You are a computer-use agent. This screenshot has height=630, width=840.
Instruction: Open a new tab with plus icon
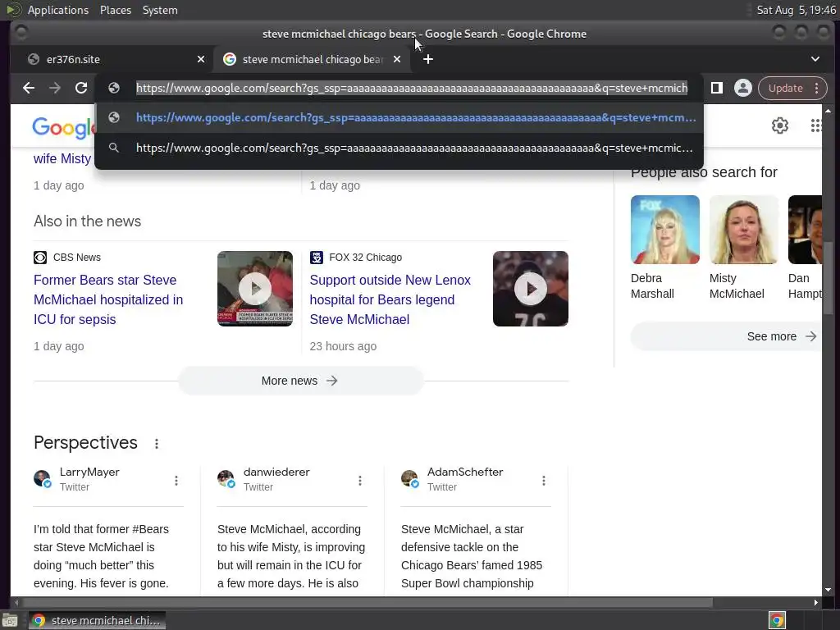click(427, 59)
